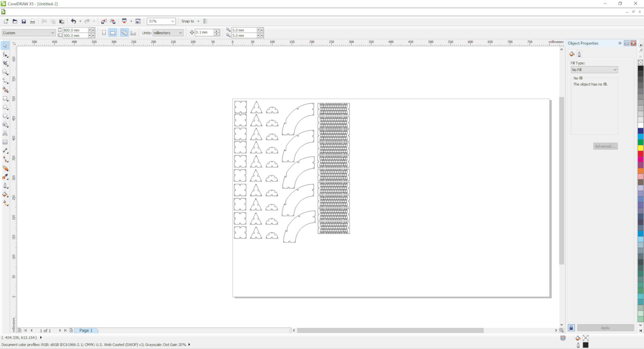644x349 pixels.
Task: Switch to the Page 1 tab
Action: point(86,330)
